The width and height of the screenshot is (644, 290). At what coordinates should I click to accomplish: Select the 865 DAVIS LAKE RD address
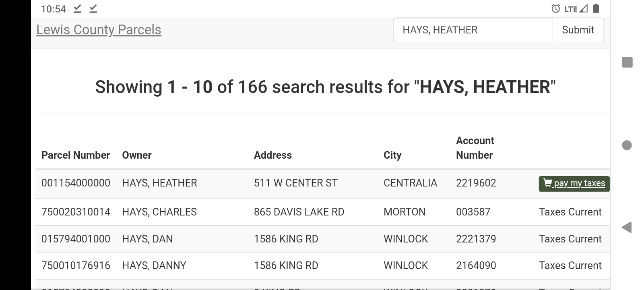[x=299, y=212]
